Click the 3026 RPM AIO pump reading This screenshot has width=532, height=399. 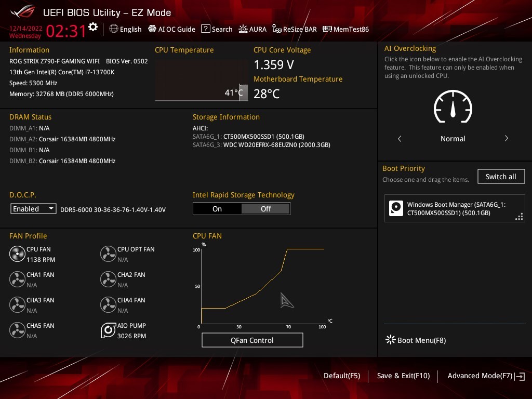[131, 336]
